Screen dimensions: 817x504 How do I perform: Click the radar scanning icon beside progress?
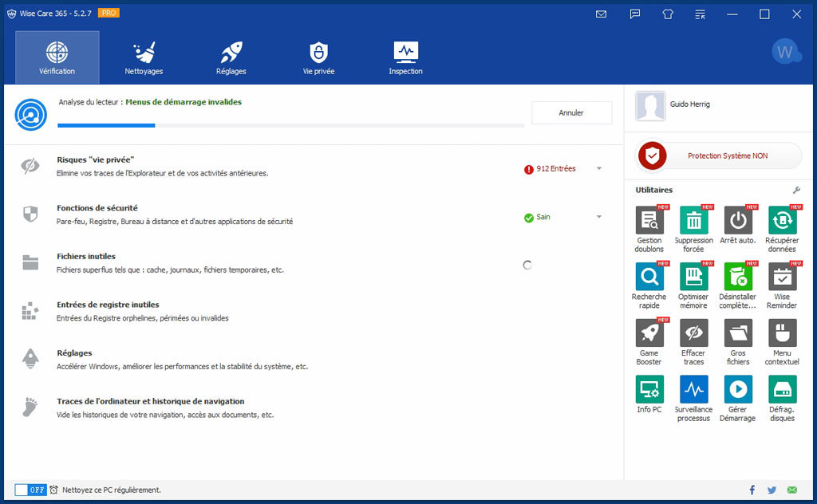click(31, 115)
